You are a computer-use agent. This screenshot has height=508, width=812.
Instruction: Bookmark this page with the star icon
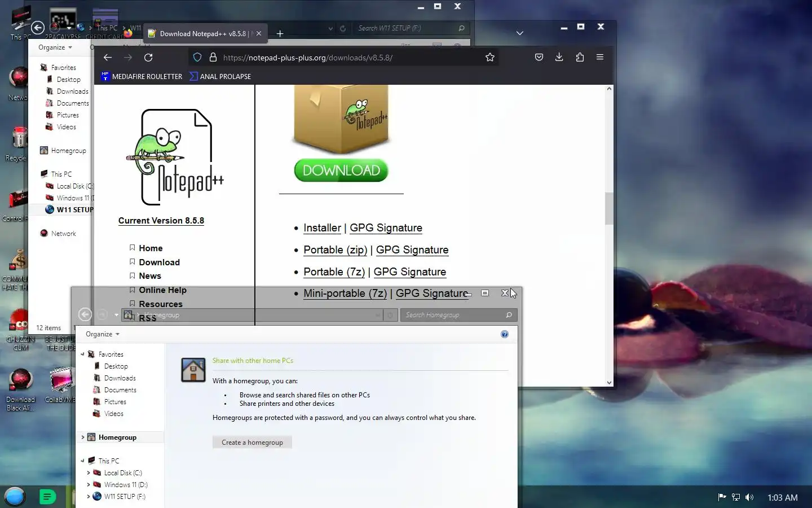pos(489,57)
